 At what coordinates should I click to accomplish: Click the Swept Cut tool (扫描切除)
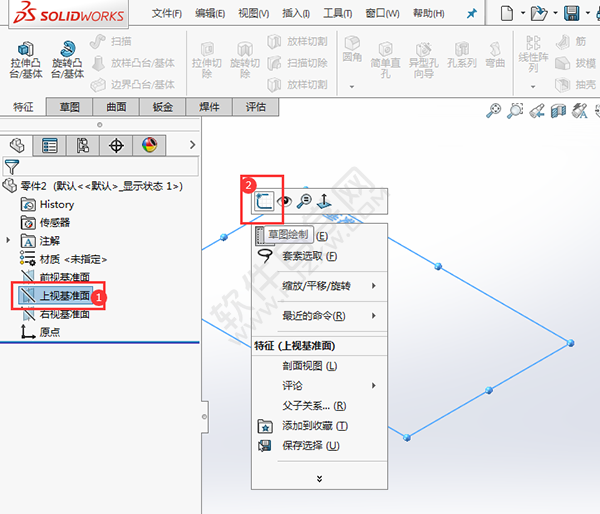[297, 63]
